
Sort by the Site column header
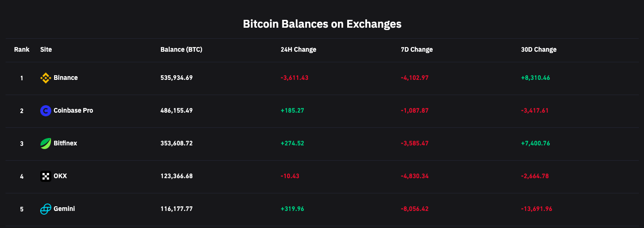[46, 50]
